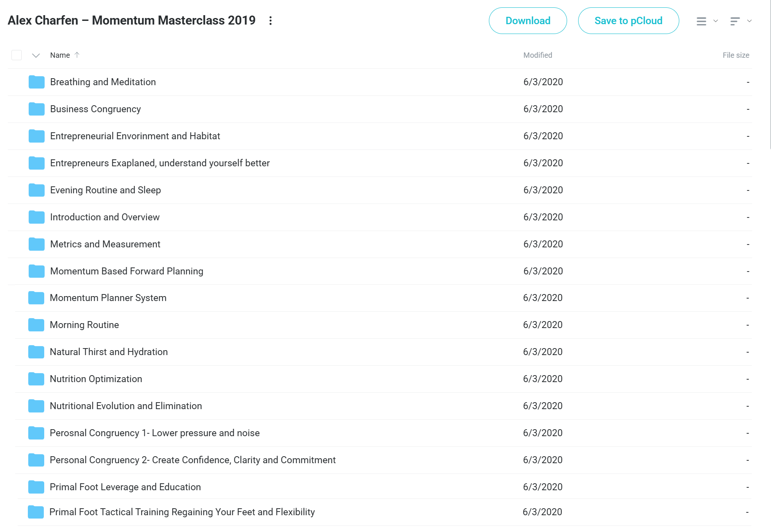Click the Save to pCloud button
771x532 pixels.
629,20
